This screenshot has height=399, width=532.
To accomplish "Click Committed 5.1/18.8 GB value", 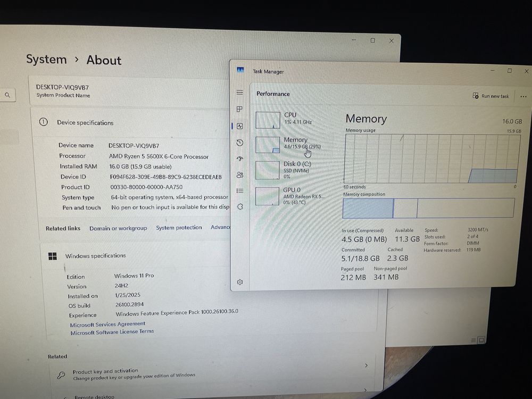I will pos(360,258).
